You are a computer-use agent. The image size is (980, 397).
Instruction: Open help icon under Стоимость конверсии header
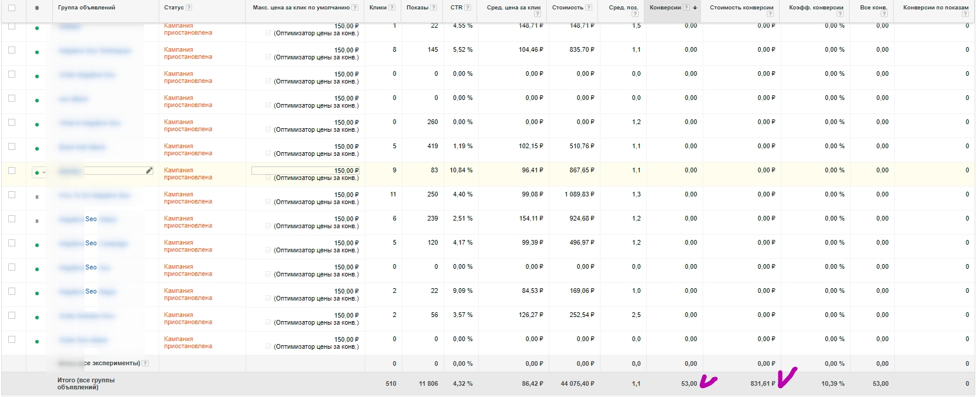770,14
